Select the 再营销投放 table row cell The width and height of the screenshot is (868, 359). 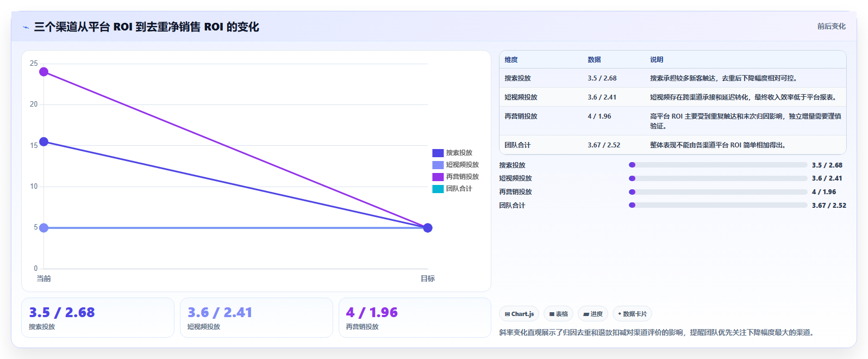pyautogui.click(x=521, y=116)
